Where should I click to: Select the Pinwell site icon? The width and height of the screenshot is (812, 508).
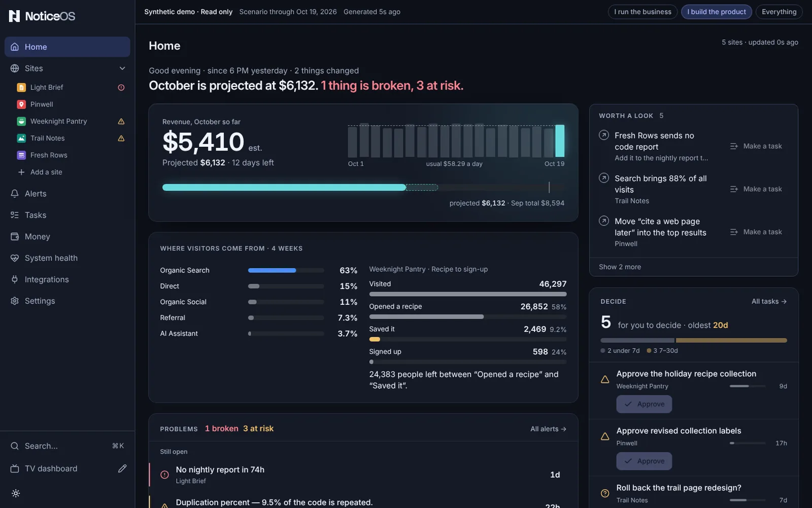click(x=21, y=104)
